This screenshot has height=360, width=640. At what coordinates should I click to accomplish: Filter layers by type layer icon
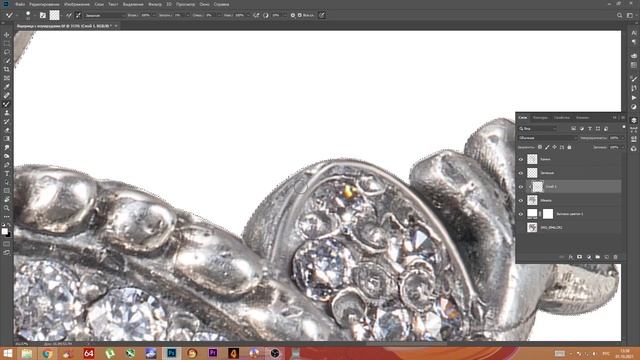point(590,129)
